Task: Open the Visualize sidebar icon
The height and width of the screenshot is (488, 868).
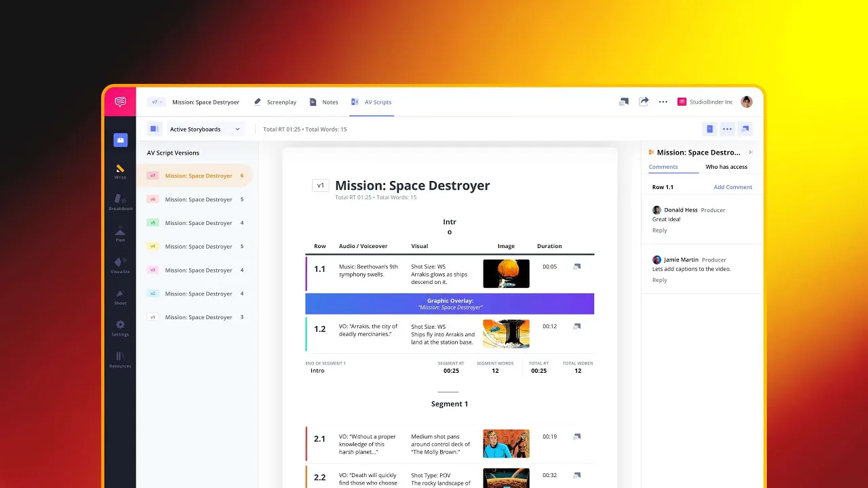Action: [120, 265]
